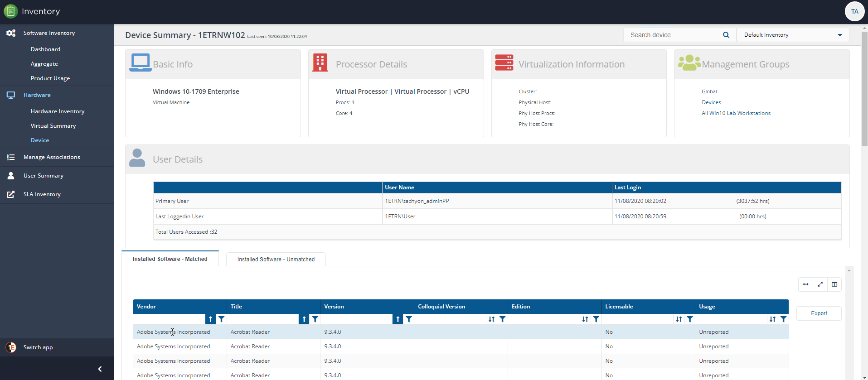This screenshot has height=380, width=868.
Task: Filter the Title column
Action: pos(315,319)
